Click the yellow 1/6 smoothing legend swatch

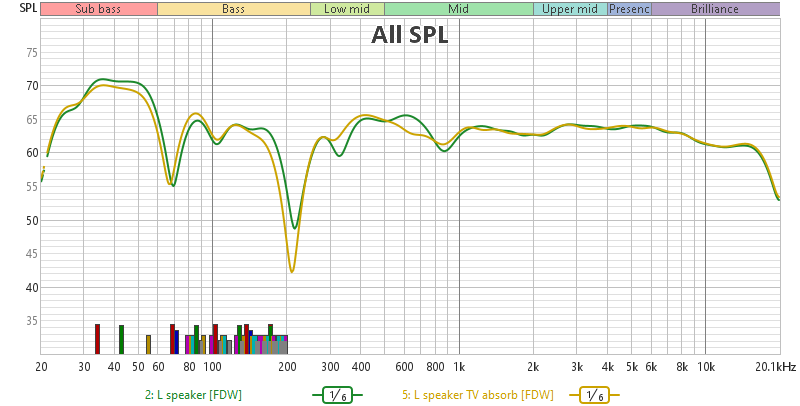594,395
